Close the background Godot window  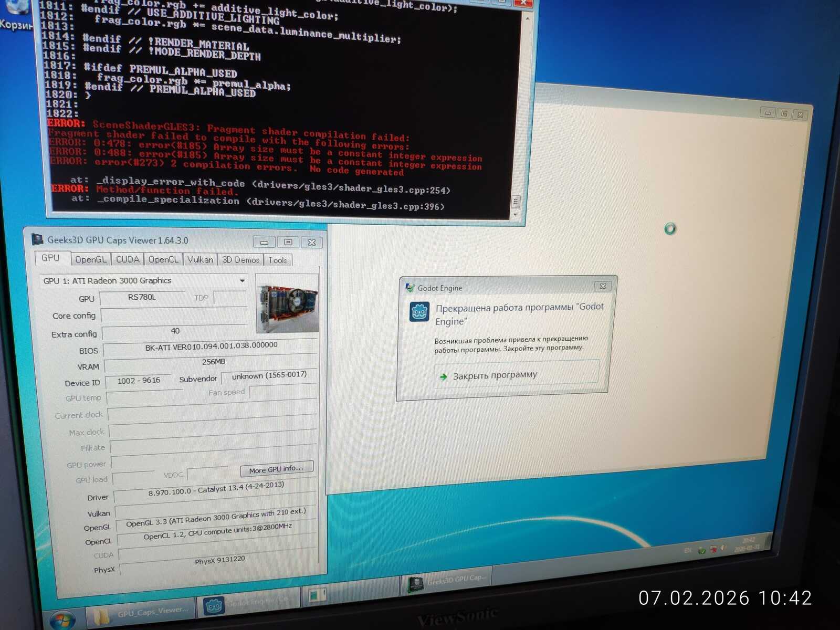[x=800, y=114]
